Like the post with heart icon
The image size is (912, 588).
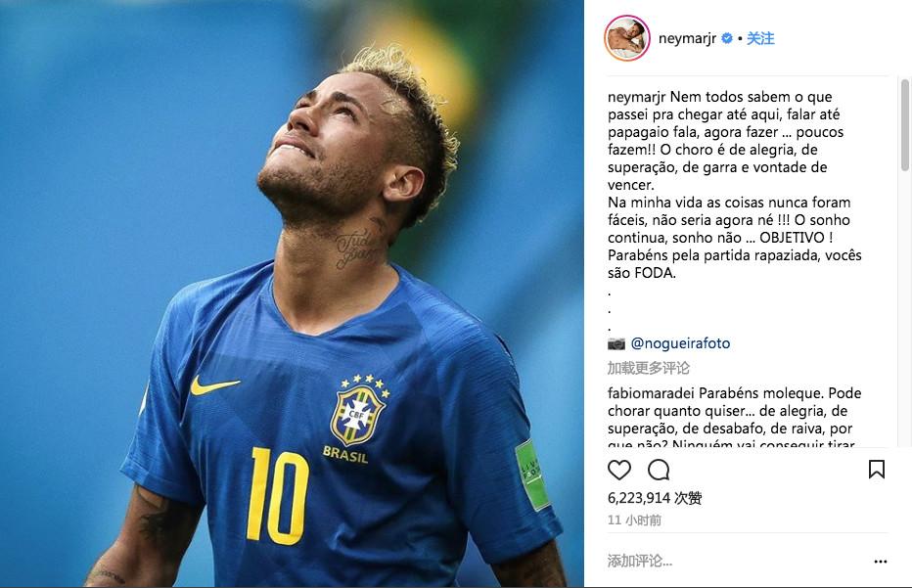pos(618,470)
